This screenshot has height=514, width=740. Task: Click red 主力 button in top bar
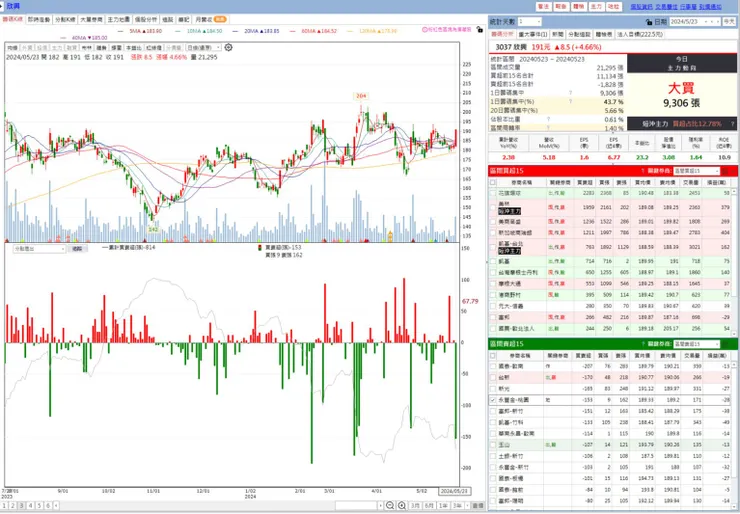(x=597, y=7)
